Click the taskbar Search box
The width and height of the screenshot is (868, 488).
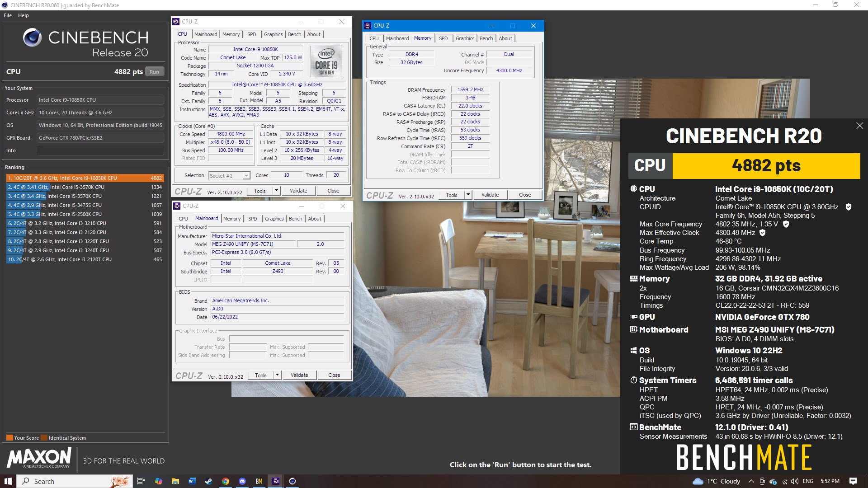click(75, 481)
